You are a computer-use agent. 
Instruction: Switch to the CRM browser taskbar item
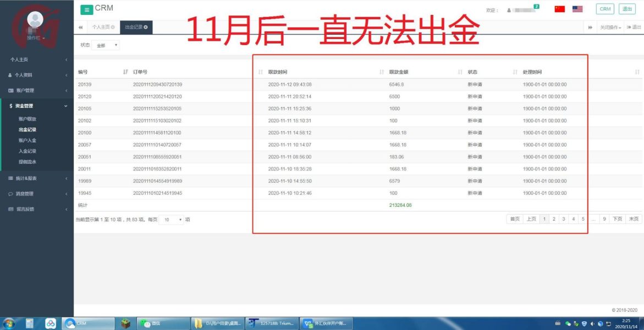(89, 323)
